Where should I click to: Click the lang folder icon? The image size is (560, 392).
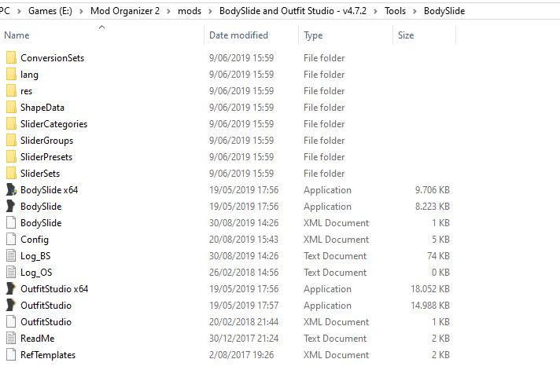pos(11,74)
